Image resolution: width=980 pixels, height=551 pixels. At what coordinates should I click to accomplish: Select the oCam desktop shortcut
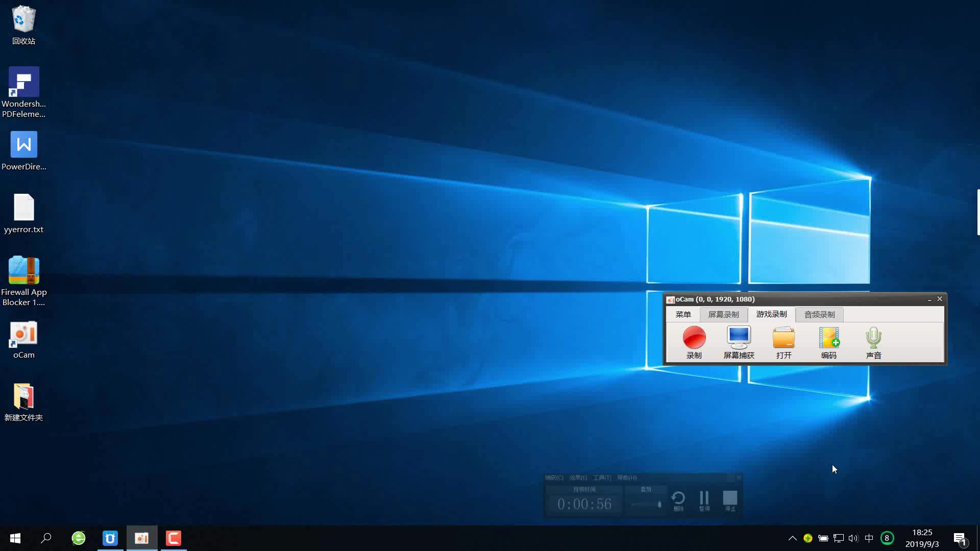coord(23,335)
